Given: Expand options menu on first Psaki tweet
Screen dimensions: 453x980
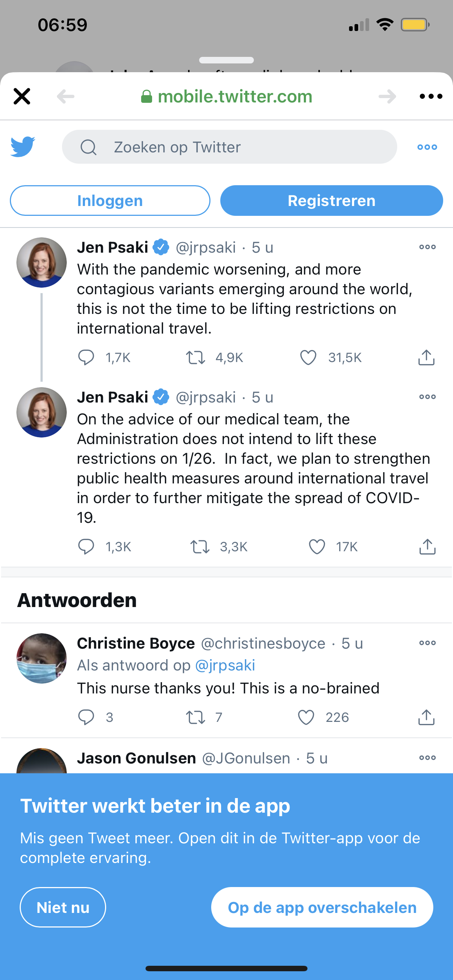Looking at the screenshot, I should 427,247.
